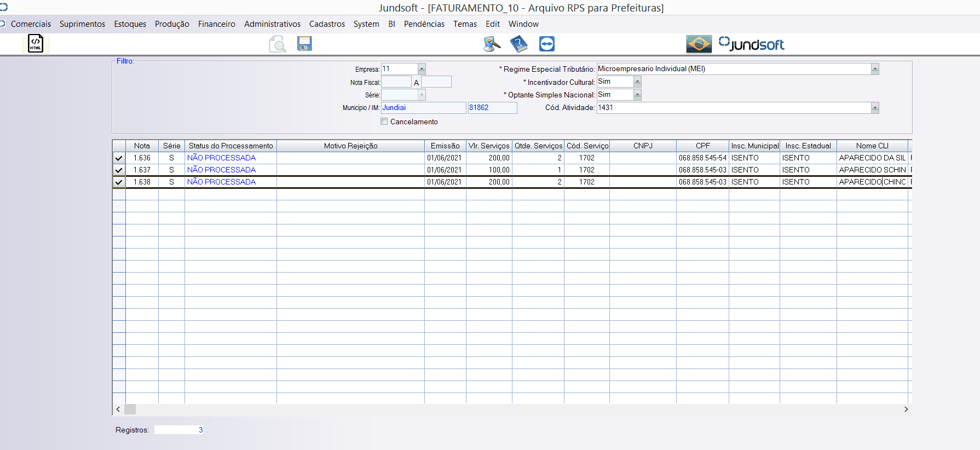Click the Brazil flag icon
This screenshot has width=980, height=450.
pyautogui.click(x=699, y=44)
